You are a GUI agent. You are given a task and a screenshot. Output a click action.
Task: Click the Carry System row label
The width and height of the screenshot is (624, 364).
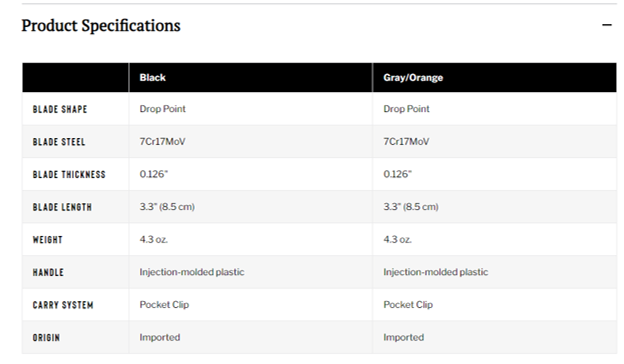[x=63, y=305]
